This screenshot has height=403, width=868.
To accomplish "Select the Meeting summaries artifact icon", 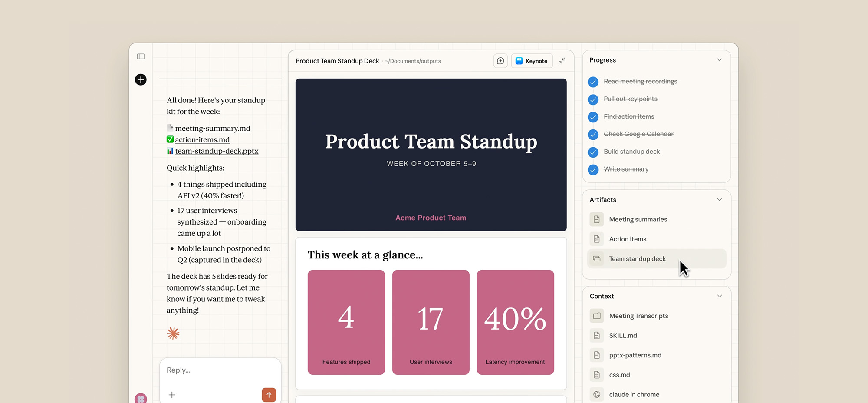I will [x=596, y=219].
